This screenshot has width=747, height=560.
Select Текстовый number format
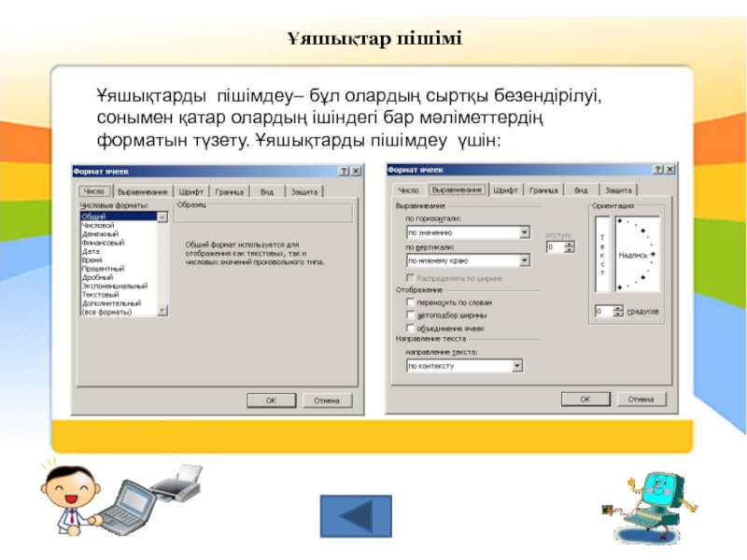[x=119, y=294]
